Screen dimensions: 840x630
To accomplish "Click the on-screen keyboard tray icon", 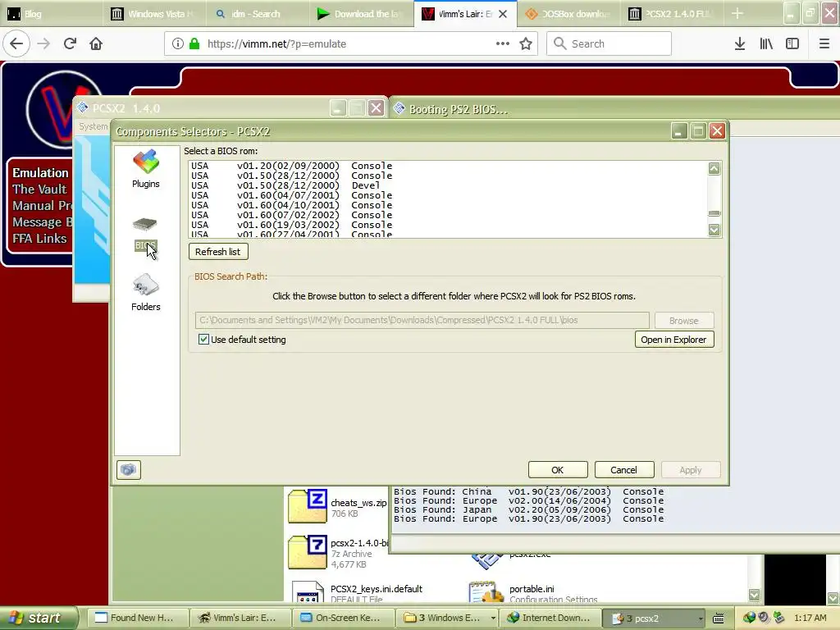I will [719, 618].
